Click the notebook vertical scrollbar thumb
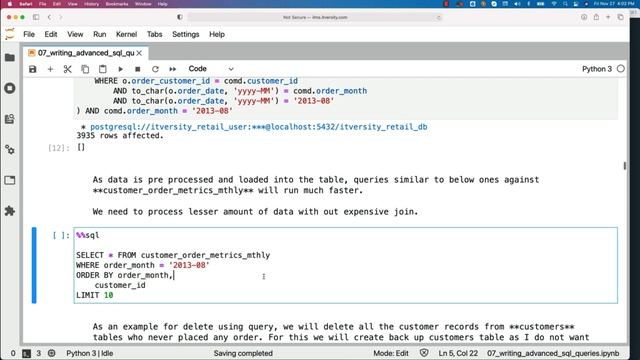This screenshot has height=360, width=640. 624,166
